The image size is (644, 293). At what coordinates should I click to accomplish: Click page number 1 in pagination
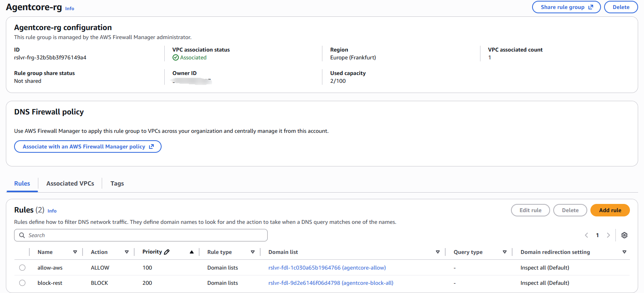pyautogui.click(x=597, y=235)
